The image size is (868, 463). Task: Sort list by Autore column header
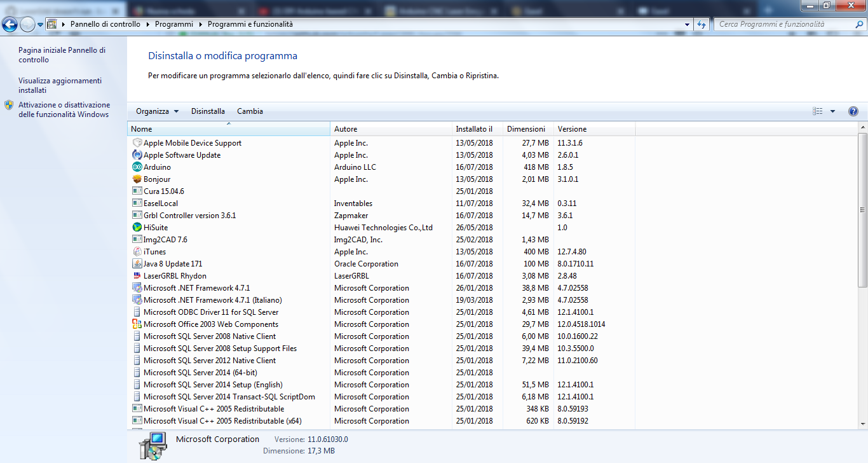coord(391,129)
